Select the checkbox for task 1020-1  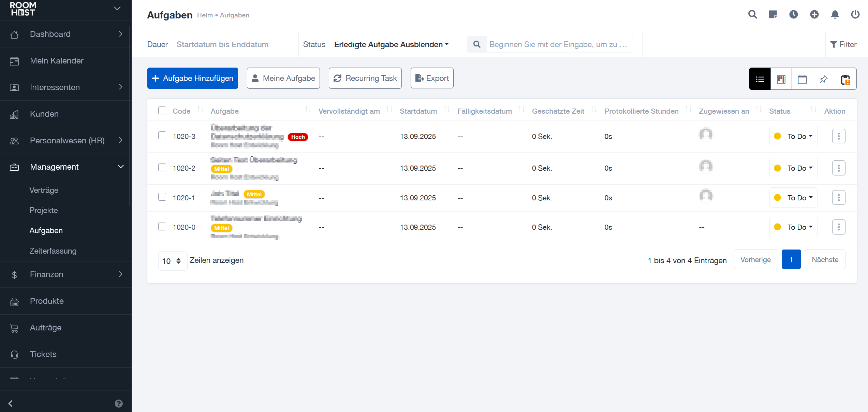[x=162, y=197]
